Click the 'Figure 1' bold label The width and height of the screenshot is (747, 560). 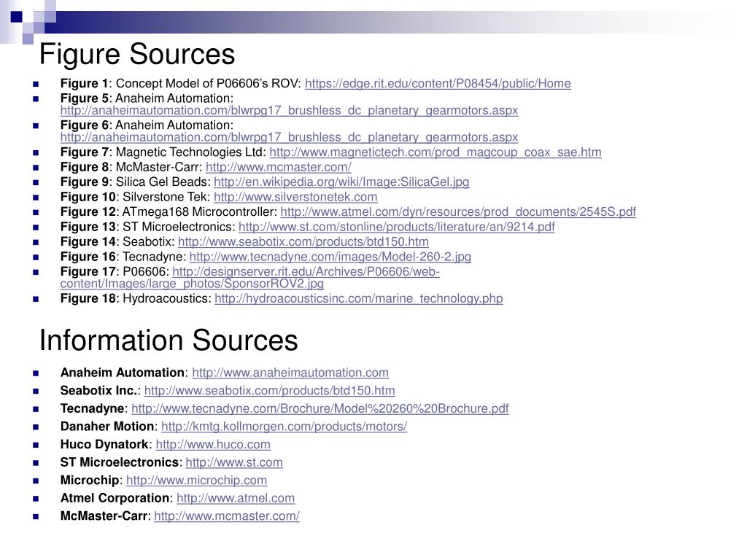coord(85,84)
